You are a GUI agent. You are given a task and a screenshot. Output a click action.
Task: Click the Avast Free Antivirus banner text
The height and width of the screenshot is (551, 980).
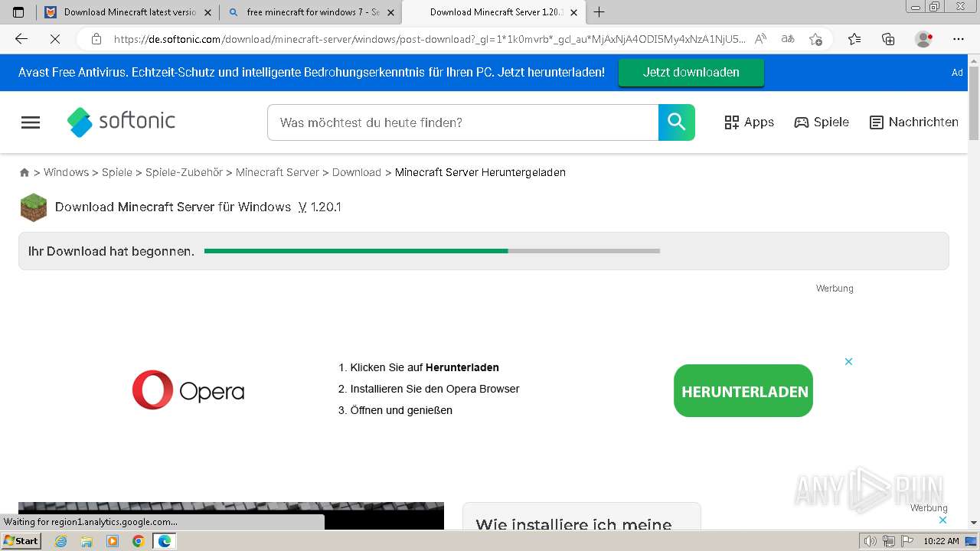(312, 72)
